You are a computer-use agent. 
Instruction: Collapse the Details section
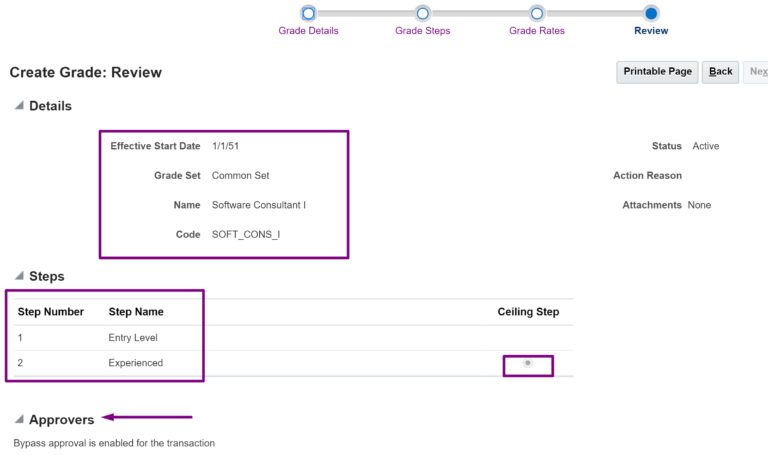19,106
